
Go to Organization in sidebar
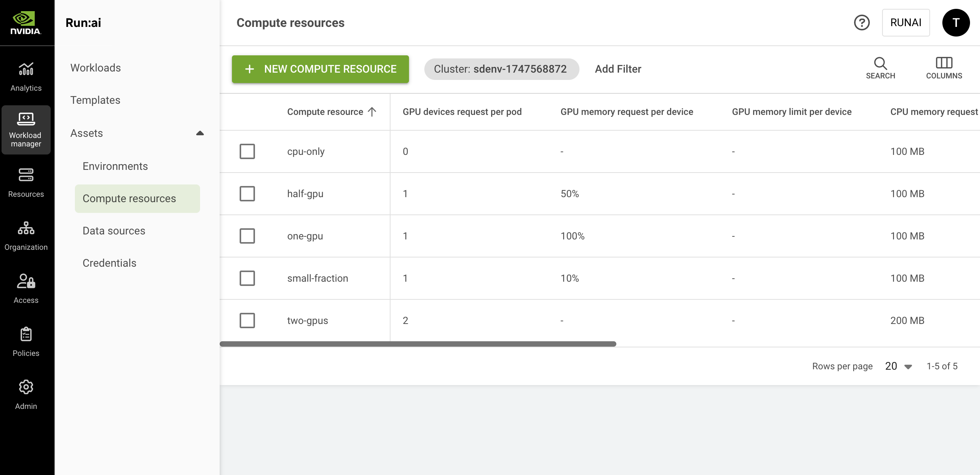pos(26,228)
